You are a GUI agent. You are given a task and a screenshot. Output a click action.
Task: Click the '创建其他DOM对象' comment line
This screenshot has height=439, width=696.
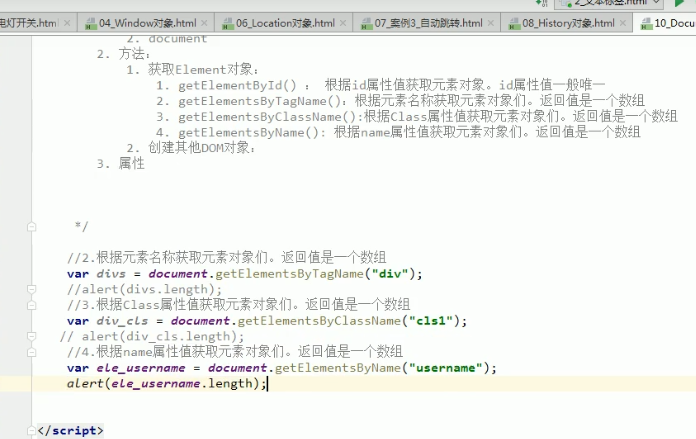191,148
